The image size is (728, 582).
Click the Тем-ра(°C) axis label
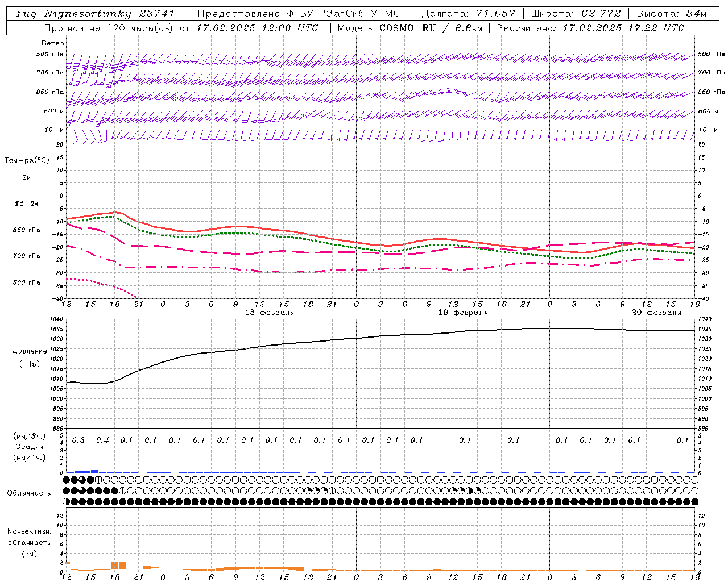[27, 161]
